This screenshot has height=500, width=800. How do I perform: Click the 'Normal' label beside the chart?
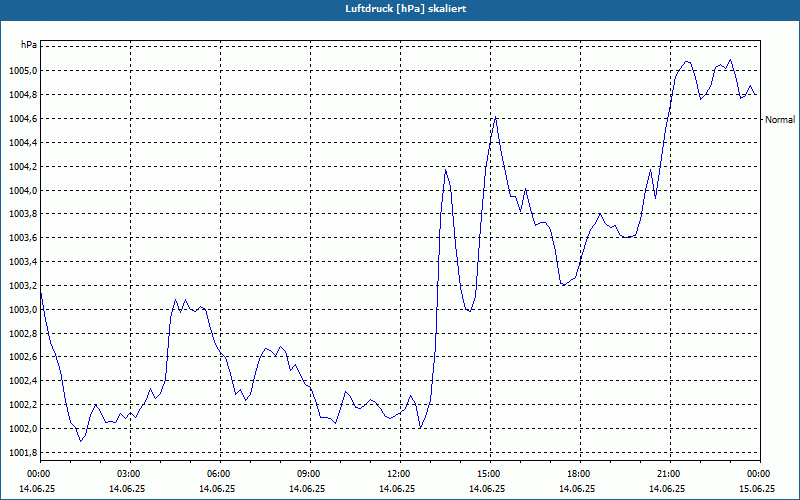pos(780,119)
